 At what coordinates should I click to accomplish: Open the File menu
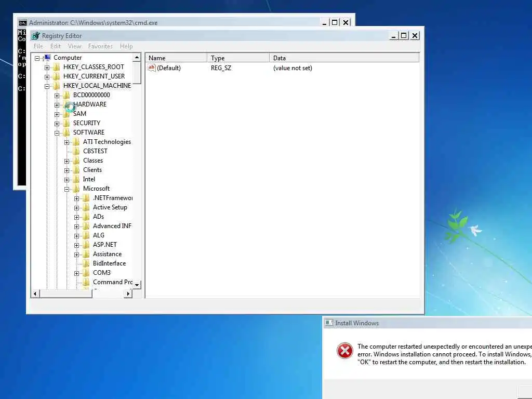point(38,46)
